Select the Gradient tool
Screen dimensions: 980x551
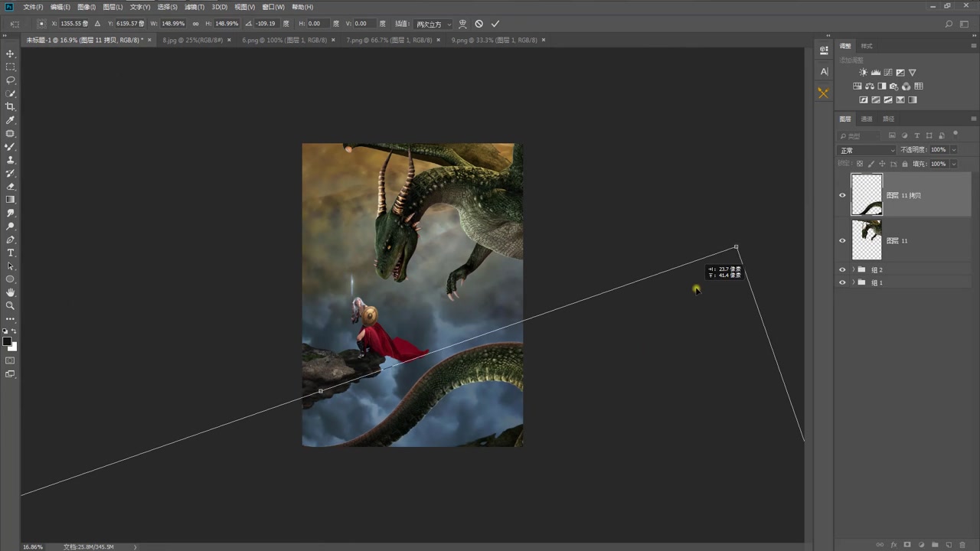pyautogui.click(x=11, y=200)
